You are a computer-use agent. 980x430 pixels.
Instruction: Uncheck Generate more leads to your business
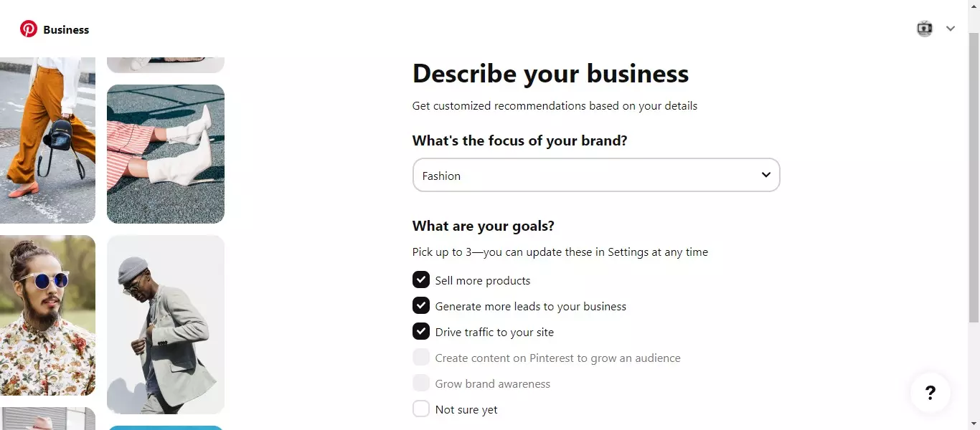click(x=421, y=306)
